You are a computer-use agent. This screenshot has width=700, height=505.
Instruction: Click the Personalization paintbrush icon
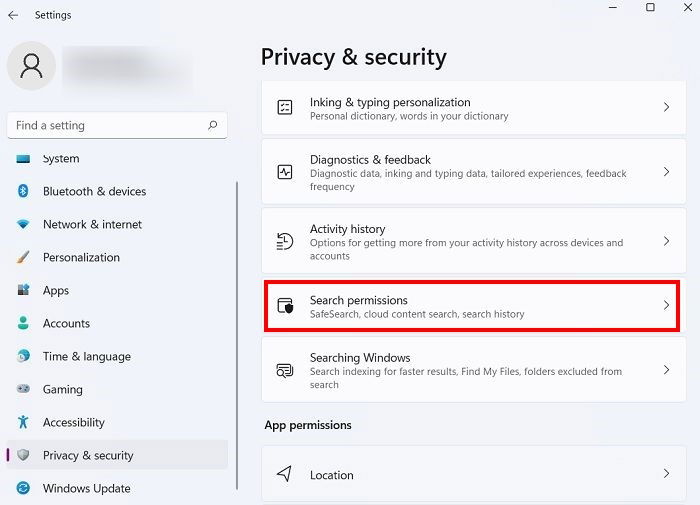[x=23, y=257]
